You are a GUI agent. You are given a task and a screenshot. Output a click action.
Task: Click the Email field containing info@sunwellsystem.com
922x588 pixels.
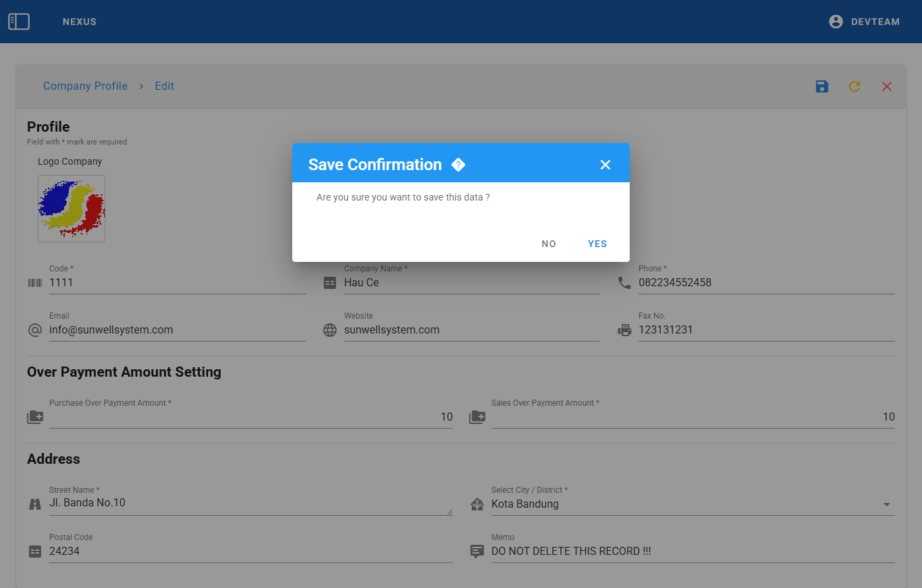click(x=177, y=330)
